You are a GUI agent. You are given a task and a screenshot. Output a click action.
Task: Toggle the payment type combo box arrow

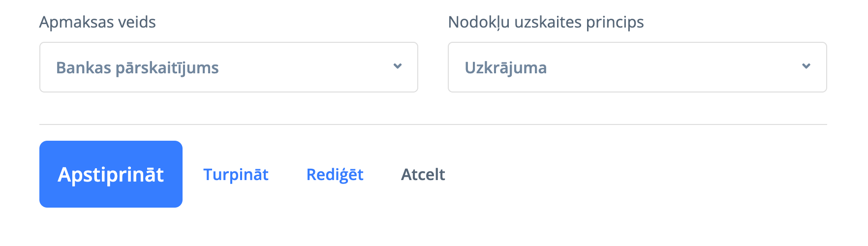click(x=398, y=66)
